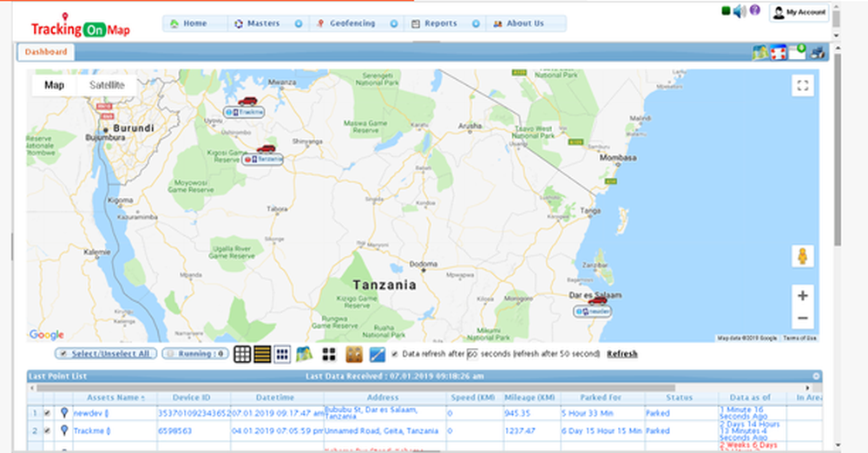Click the green status square icon

click(x=726, y=10)
